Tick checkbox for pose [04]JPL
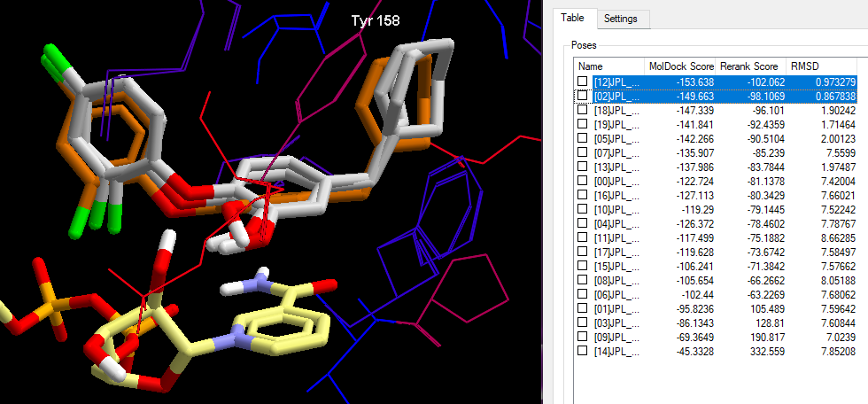The image size is (868, 404). point(583,223)
